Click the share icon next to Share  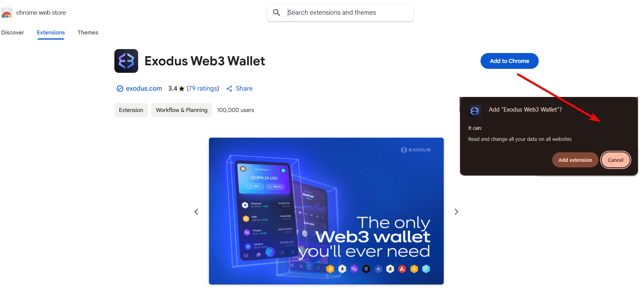(x=229, y=89)
